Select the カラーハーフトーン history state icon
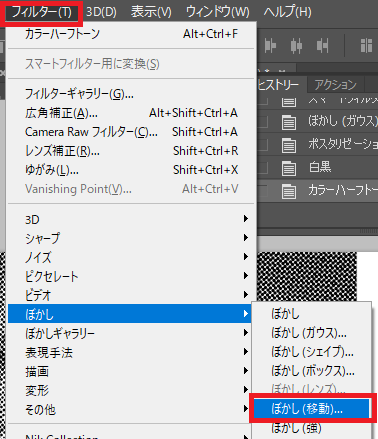 click(x=289, y=191)
